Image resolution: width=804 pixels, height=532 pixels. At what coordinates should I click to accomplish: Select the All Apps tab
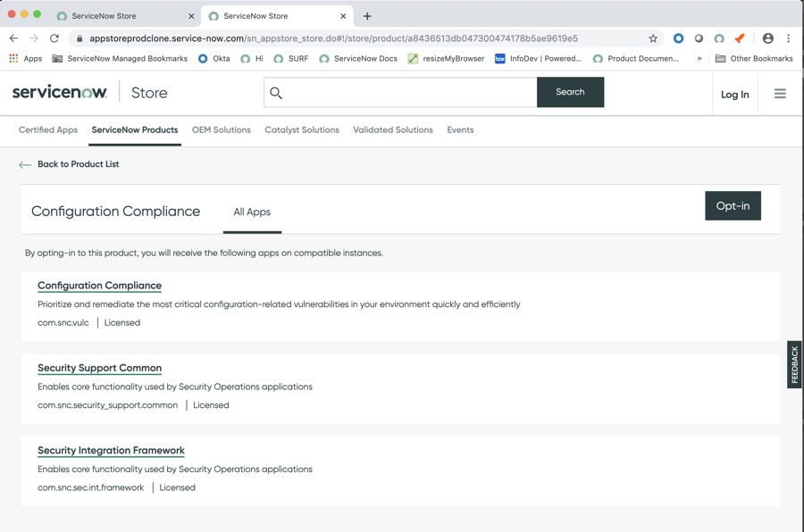(x=252, y=212)
